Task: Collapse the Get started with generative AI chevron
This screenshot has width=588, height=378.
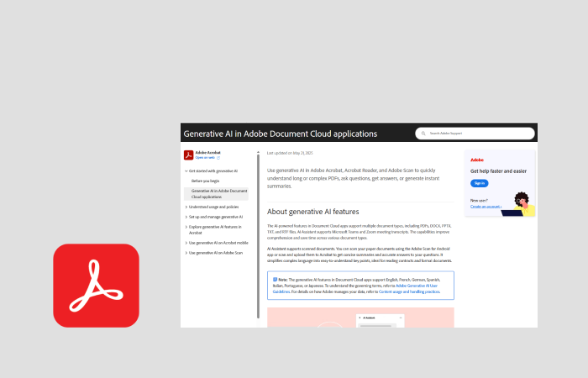Action: tap(186, 171)
